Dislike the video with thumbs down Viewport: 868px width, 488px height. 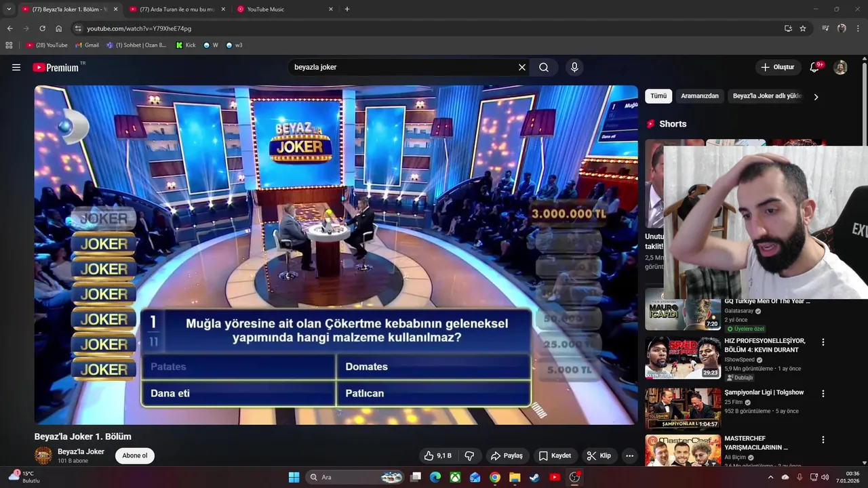tap(469, 455)
